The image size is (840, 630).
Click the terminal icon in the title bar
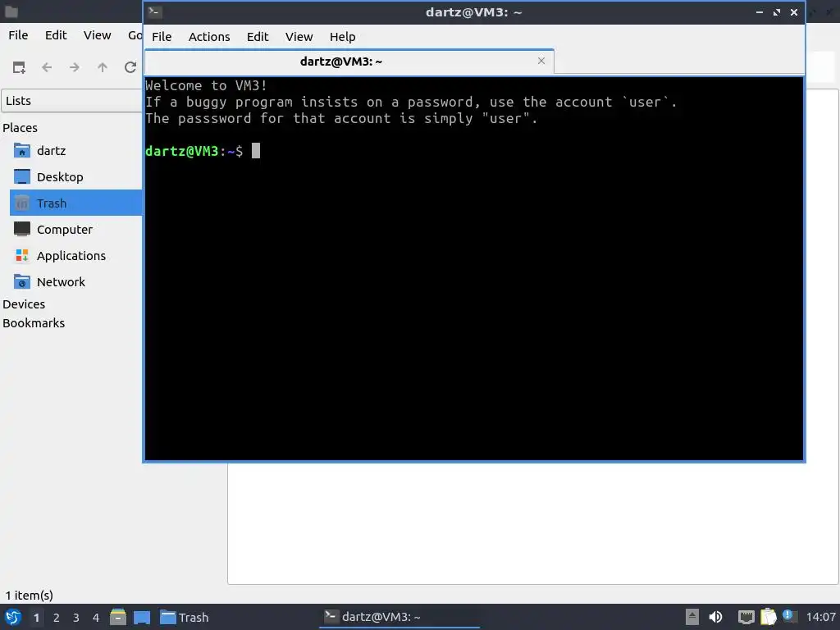coord(155,11)
